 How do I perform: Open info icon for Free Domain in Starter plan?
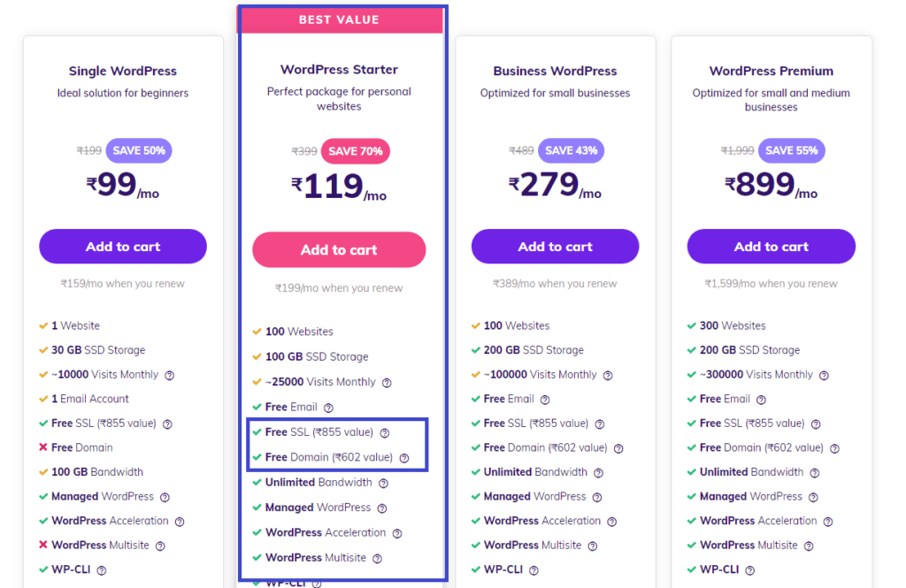click(x=404, y=458)
